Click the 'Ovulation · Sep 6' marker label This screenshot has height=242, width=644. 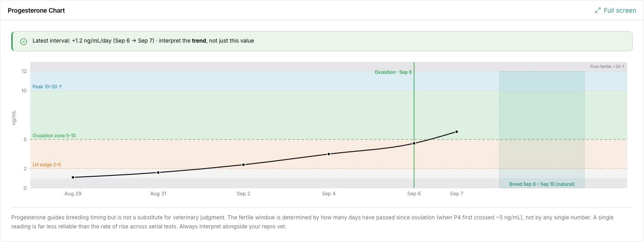(393, 72)
